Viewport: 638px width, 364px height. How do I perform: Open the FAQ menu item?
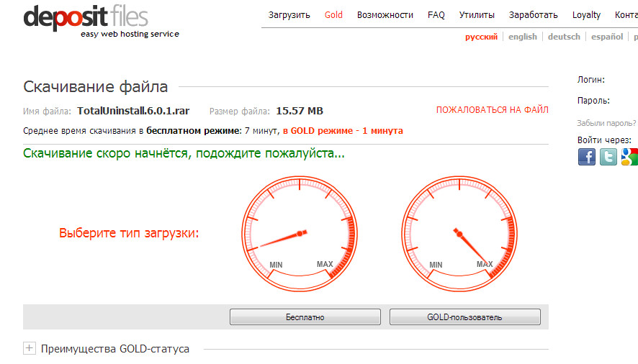coord(436,15)
